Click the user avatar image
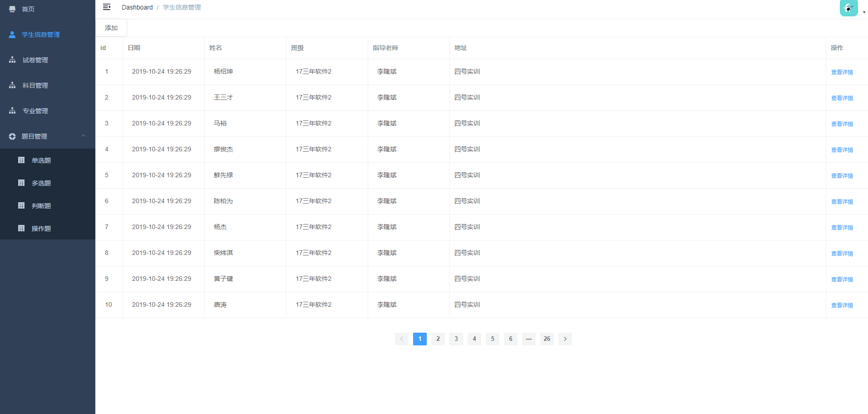Image resolution: width=868 pixels, height=414 pixels. point(848,8)
